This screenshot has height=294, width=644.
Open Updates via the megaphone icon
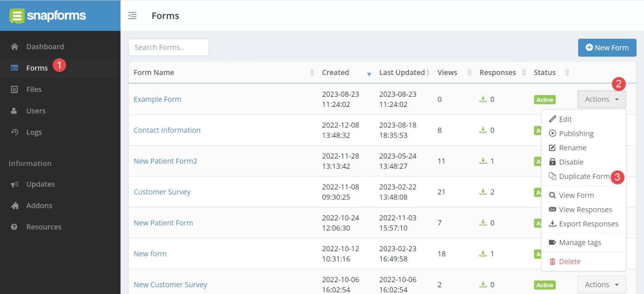pyautogui.click(x=15, y=184)
